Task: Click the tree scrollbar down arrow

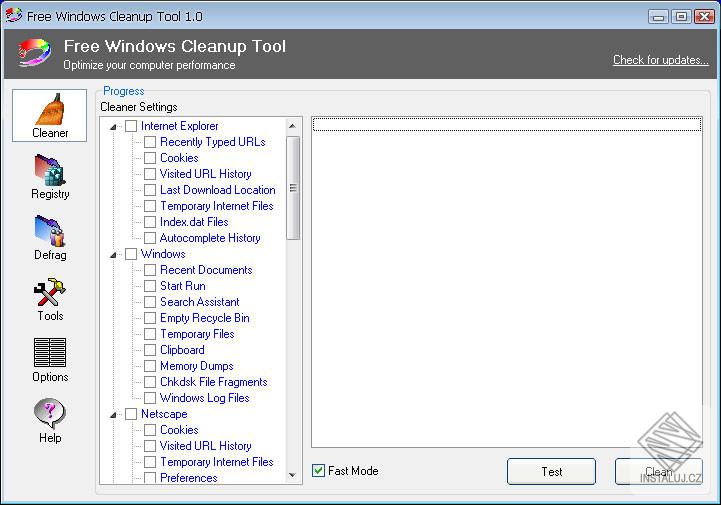Action: (292, 475)
